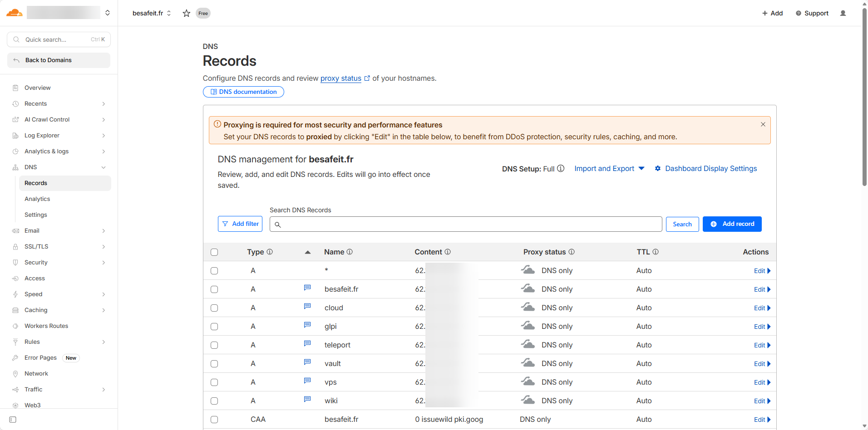868x430 pixels.
Task: Check the wildcard * A record checkbox
Action: [214, 271]
